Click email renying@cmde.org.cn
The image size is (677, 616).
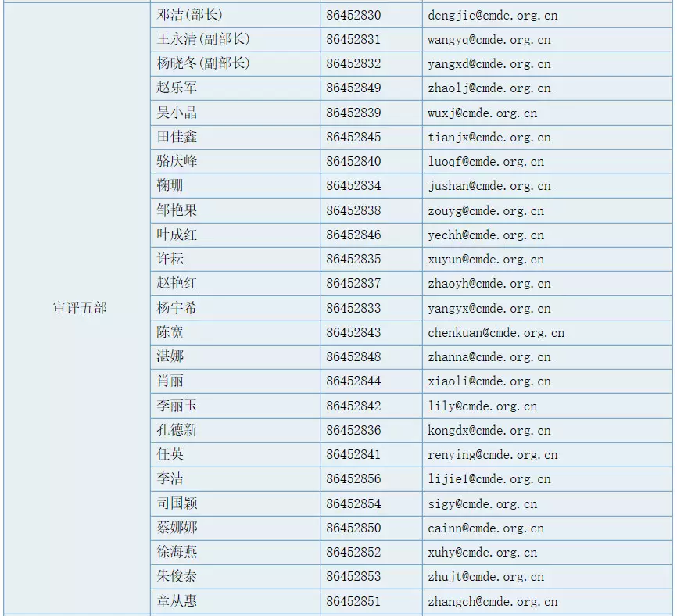493,454
